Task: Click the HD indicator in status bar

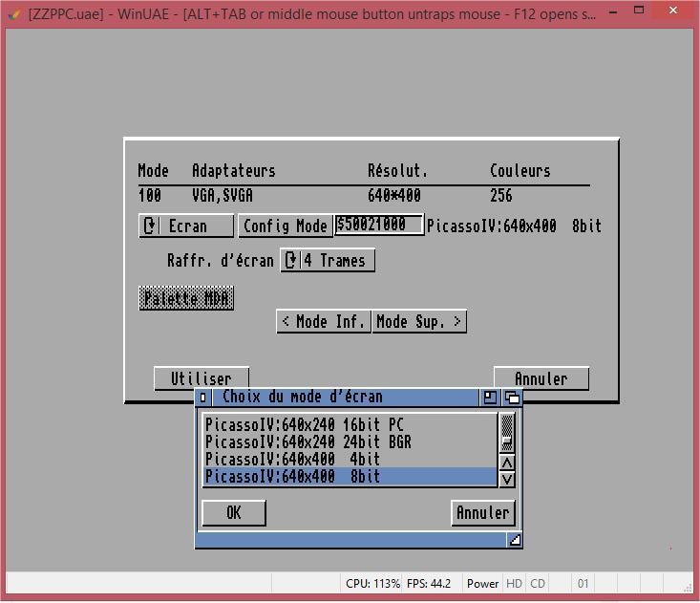Action: click(x=514, y=583)
